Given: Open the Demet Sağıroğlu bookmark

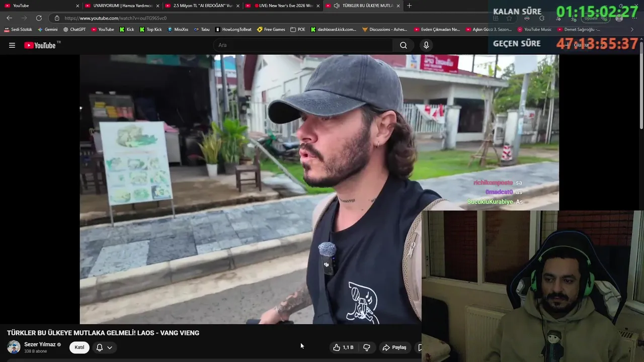Looking at the screenshot, I should [x=579, y=30].
